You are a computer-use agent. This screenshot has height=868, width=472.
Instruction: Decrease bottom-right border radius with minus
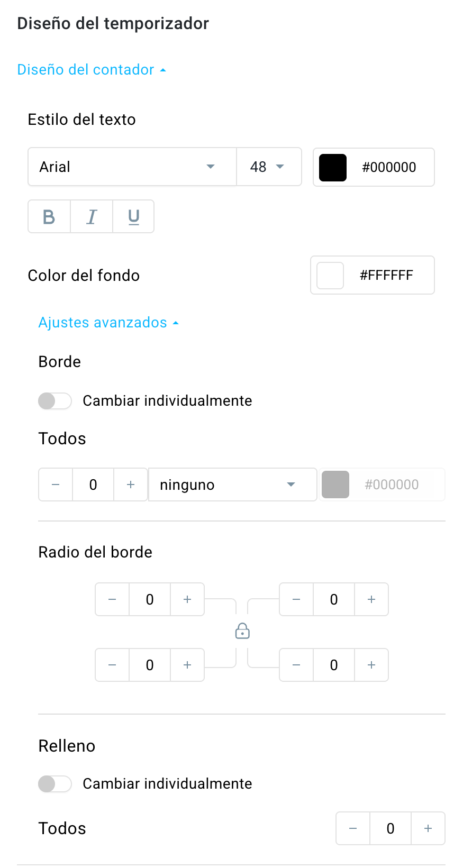tap(296, 665)
